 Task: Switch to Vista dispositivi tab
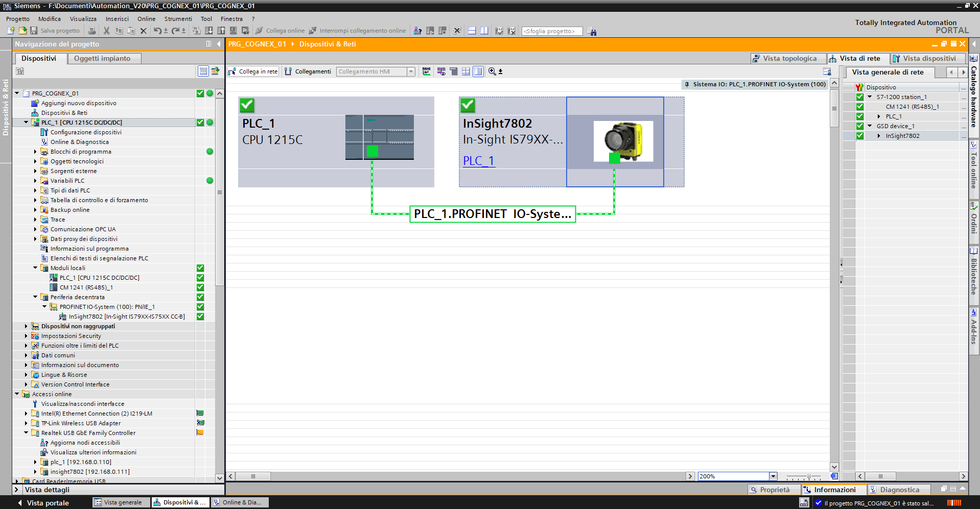(928, 59)
